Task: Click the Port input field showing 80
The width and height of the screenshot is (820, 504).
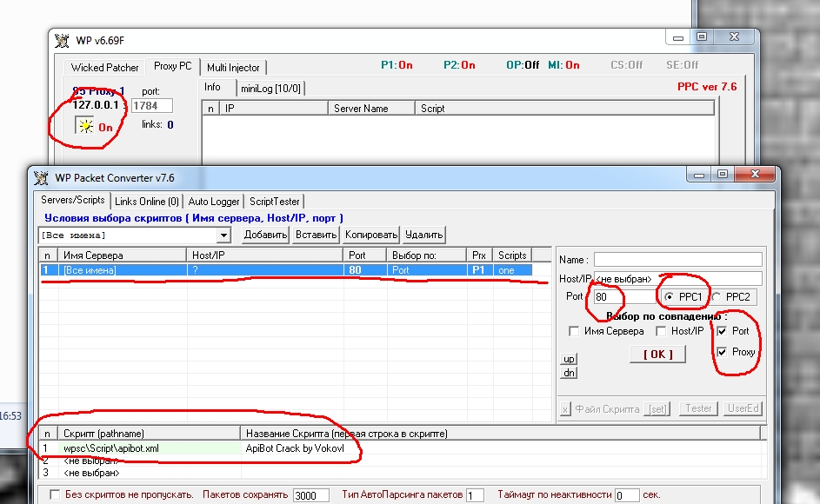Action: [x=622, y=296]
